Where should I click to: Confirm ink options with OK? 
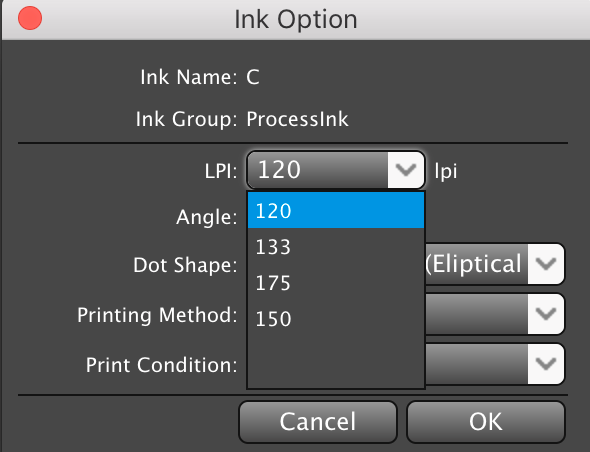tap(485, 422)
